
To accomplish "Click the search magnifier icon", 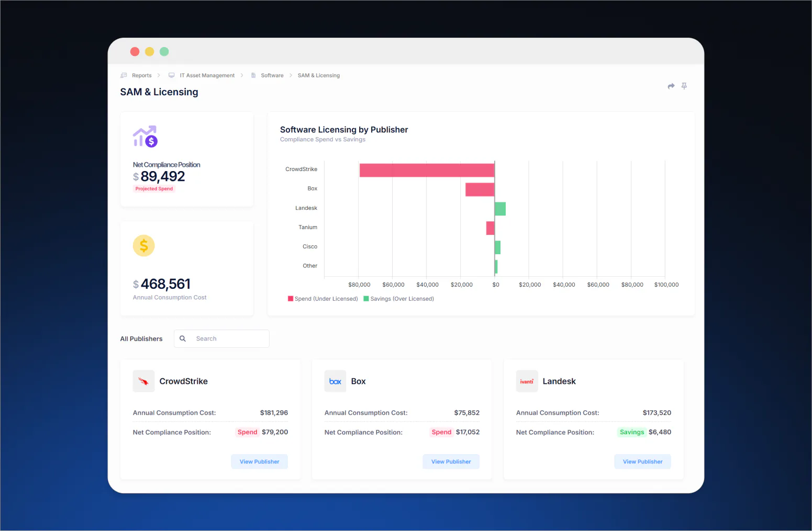I will click(x=183, y=338).
